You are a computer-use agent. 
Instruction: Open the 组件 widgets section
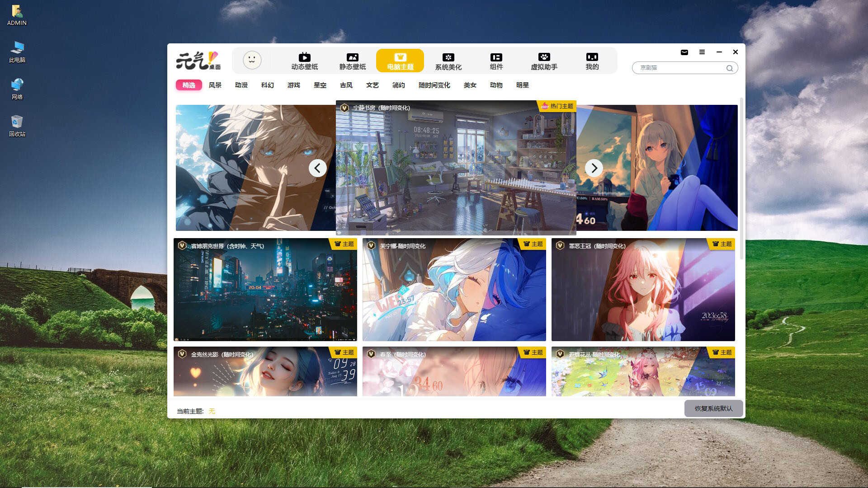tap(496, 61)
